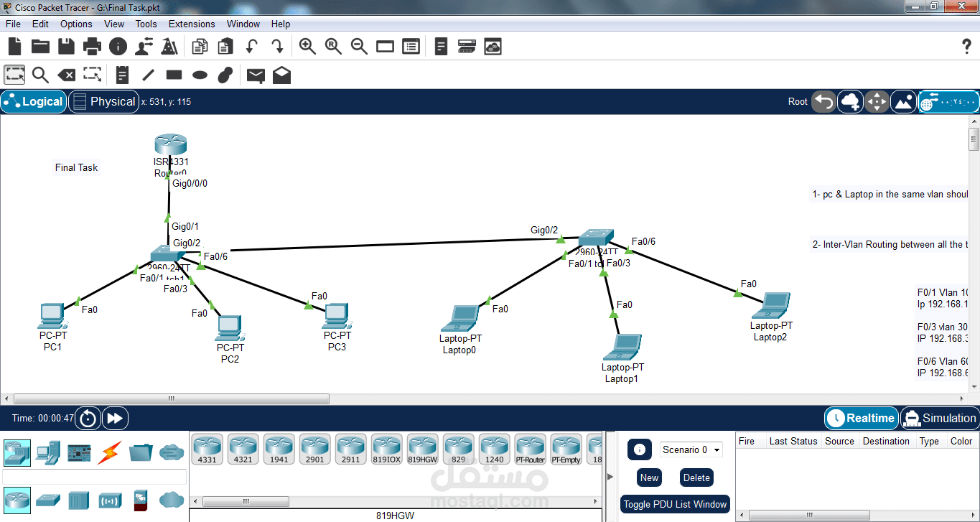This screenshot has height=522, width=980.
Task: Click the Back navigation arrow near Root
Action: (x=823, y=102)
